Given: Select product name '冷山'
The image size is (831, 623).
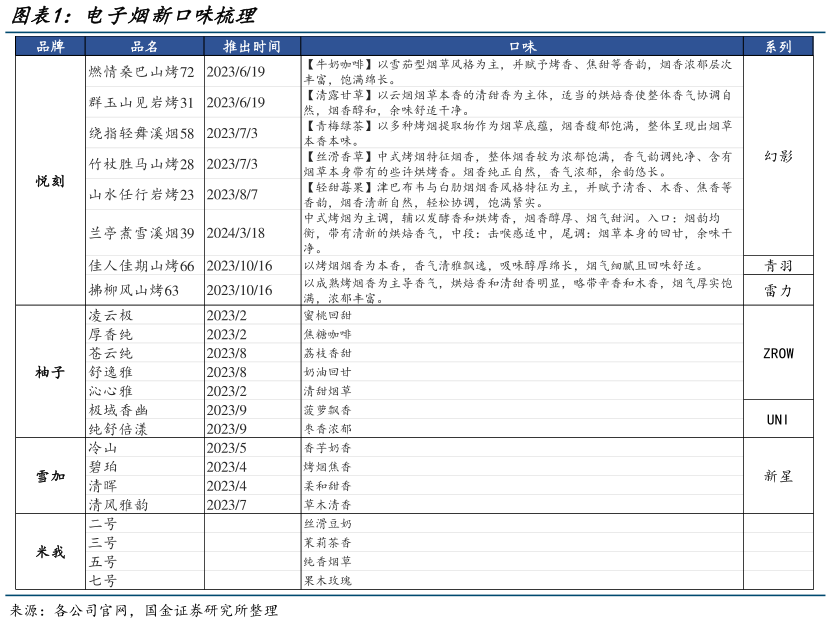Looking at the screenshot, I should tap(103, 448).
